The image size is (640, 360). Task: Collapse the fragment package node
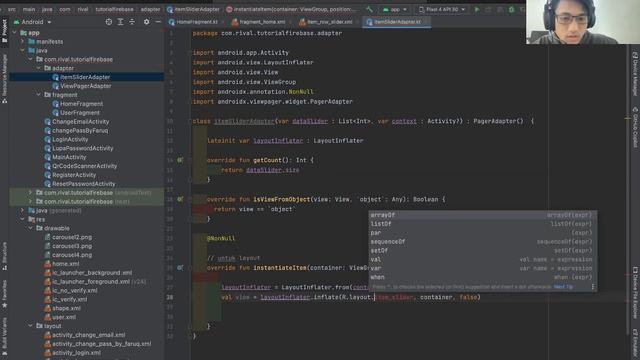(39, 95)
